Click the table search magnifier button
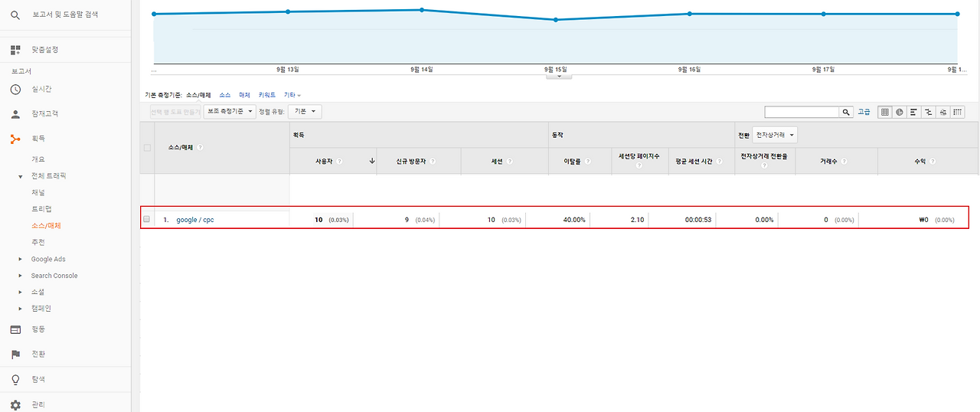This screenshot has width=980, height=412. point(846,112)
